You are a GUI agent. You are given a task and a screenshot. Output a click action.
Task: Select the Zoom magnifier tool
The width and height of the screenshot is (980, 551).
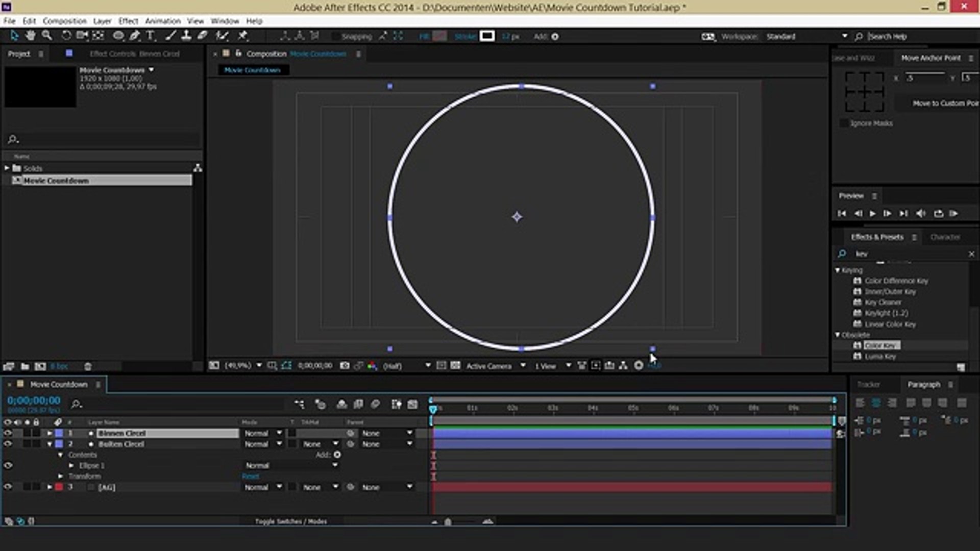[47, 36]
